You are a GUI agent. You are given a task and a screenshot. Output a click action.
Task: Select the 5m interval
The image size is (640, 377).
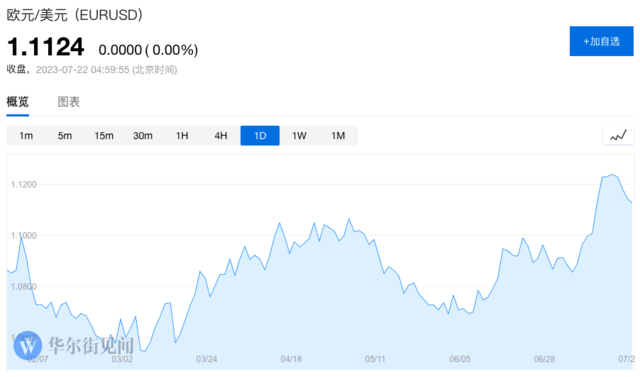click(64, 135)
